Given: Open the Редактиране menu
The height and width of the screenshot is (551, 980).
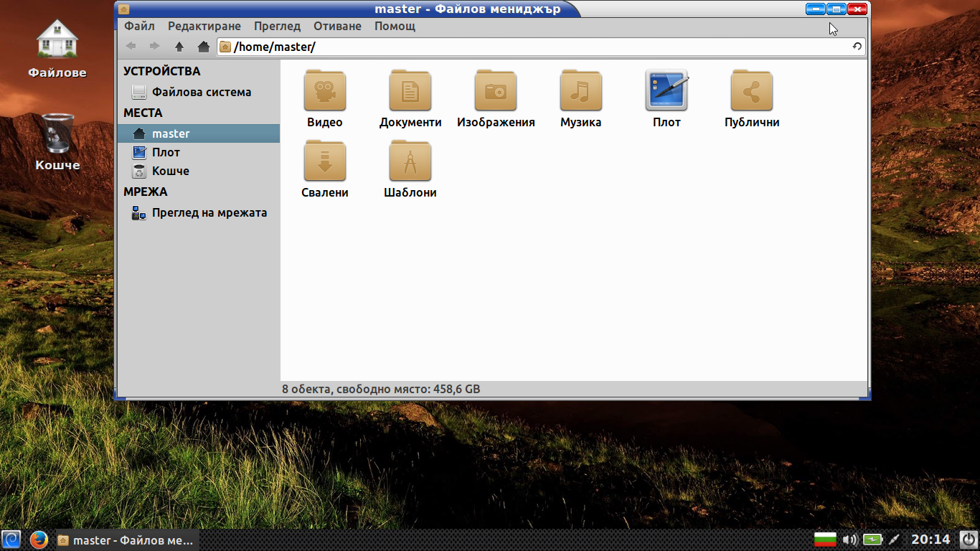Looking at the screenshot, I should (204, 26).
